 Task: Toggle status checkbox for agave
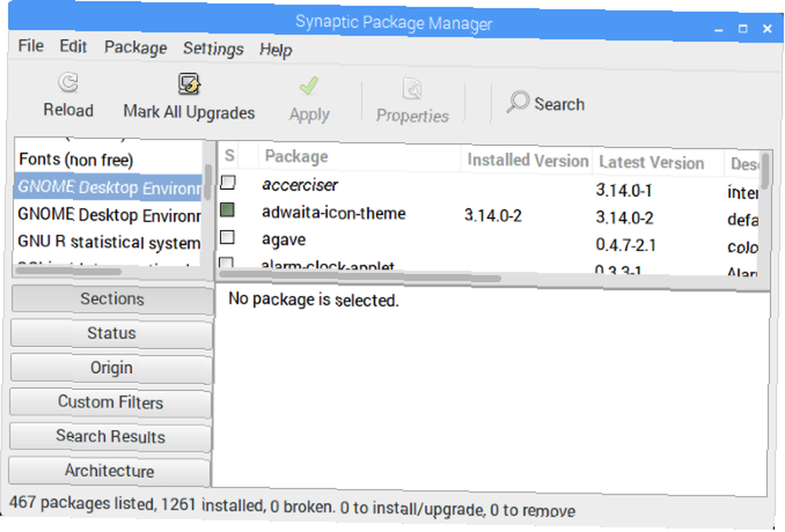point(228,237)
